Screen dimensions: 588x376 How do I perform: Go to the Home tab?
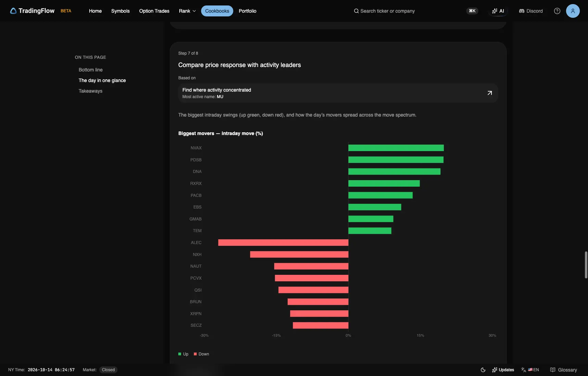95,11
